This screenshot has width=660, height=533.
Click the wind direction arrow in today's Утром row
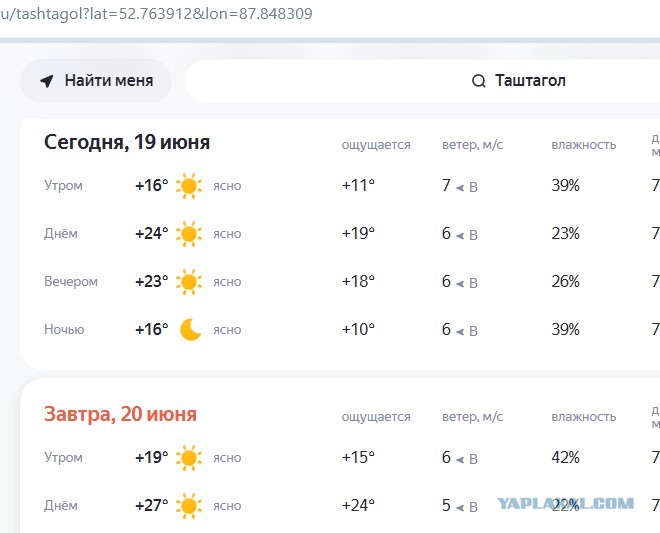460,188
